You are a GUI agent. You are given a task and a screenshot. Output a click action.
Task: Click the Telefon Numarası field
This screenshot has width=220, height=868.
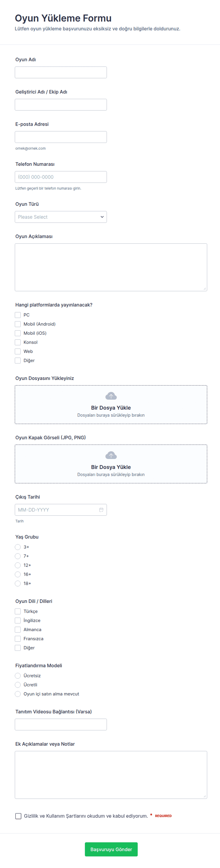point(61,176)
